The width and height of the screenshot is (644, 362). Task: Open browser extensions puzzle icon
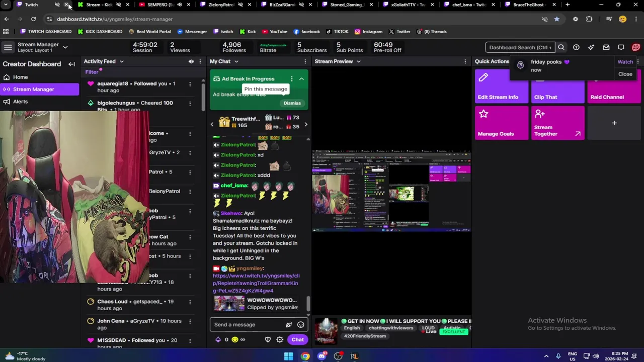point(589,19)
